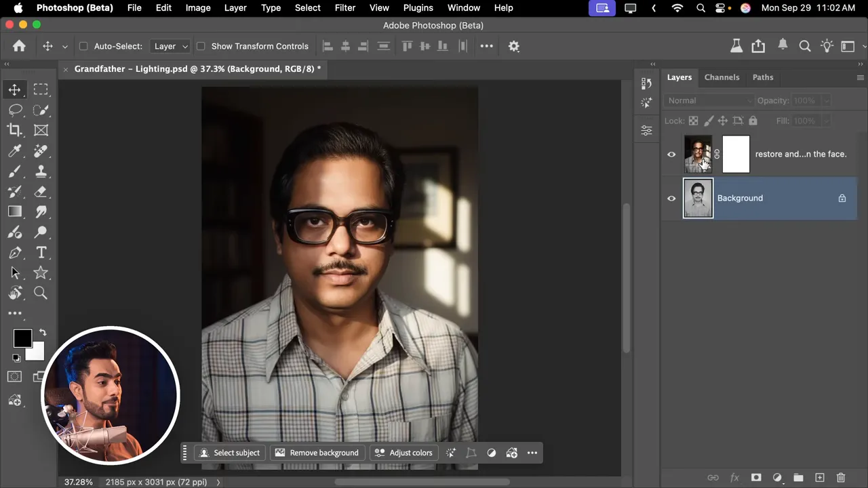Open the lightbulb Discover panel
Screen dimensions: 868x488
[x=827, y=46]
